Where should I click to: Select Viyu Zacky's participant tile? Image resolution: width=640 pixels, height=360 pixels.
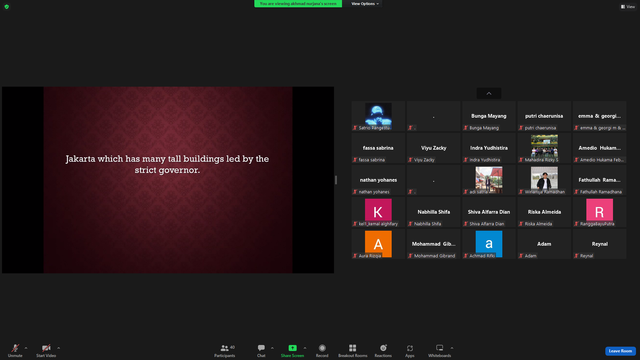[x=433, y=148]
